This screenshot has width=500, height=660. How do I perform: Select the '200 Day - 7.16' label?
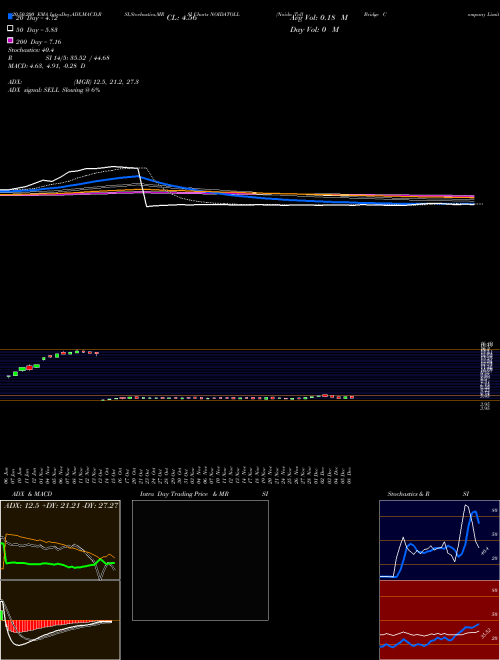click(39, 42)
